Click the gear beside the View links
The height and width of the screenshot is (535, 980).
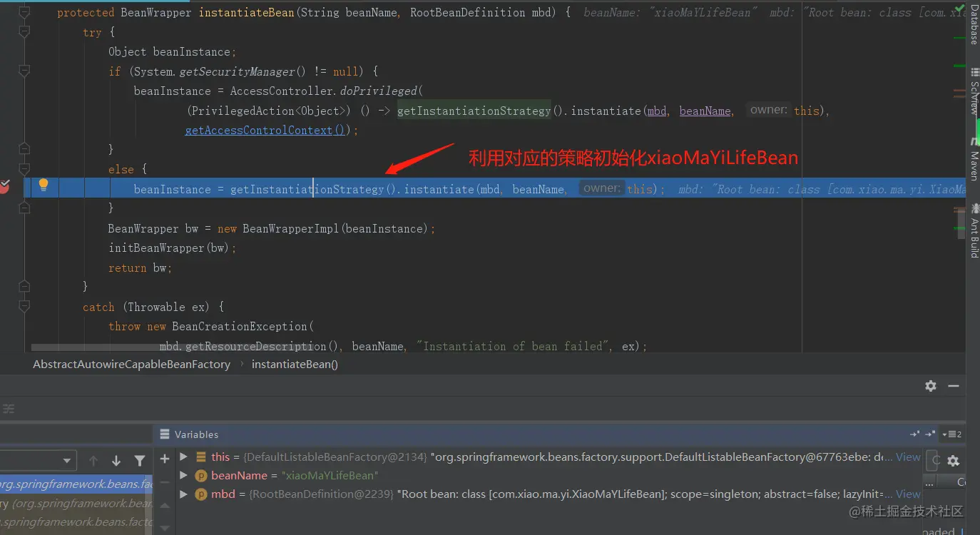click(953, 461)
